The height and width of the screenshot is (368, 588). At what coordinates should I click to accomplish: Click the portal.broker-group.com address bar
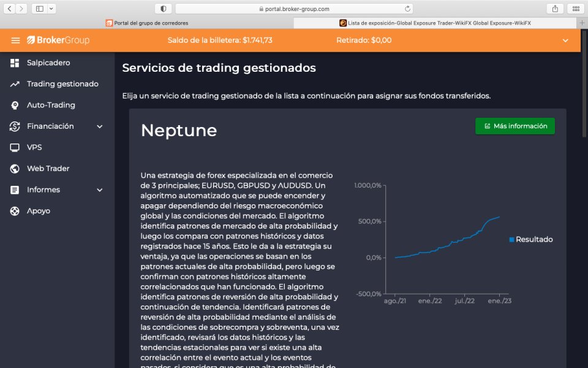pos(294,9)
